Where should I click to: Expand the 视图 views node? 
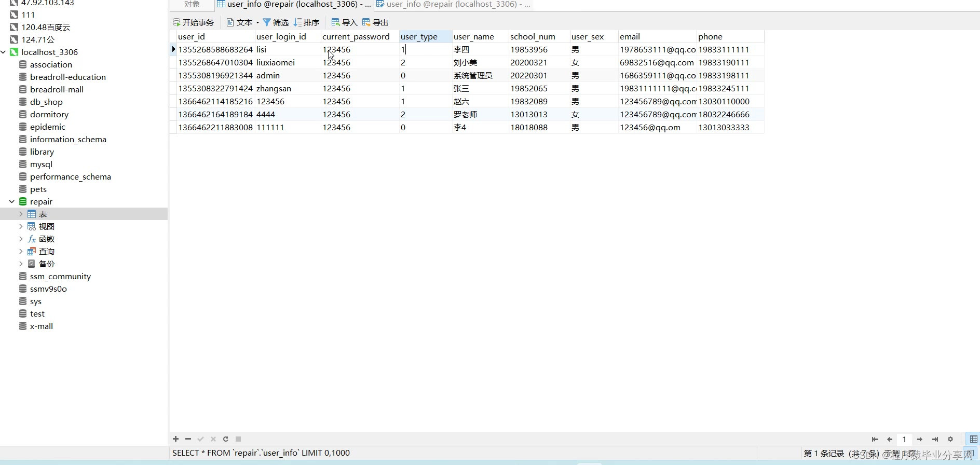[21, 226]
